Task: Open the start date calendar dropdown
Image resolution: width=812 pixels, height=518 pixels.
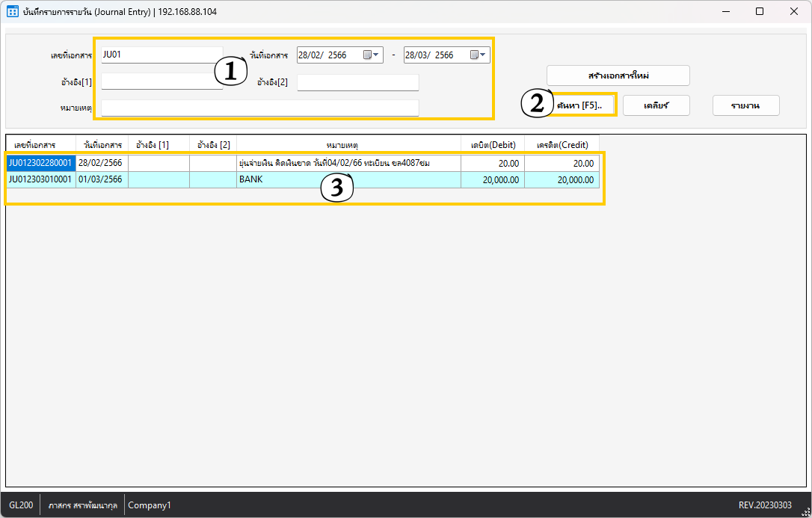Action: (x=372, y=55)
